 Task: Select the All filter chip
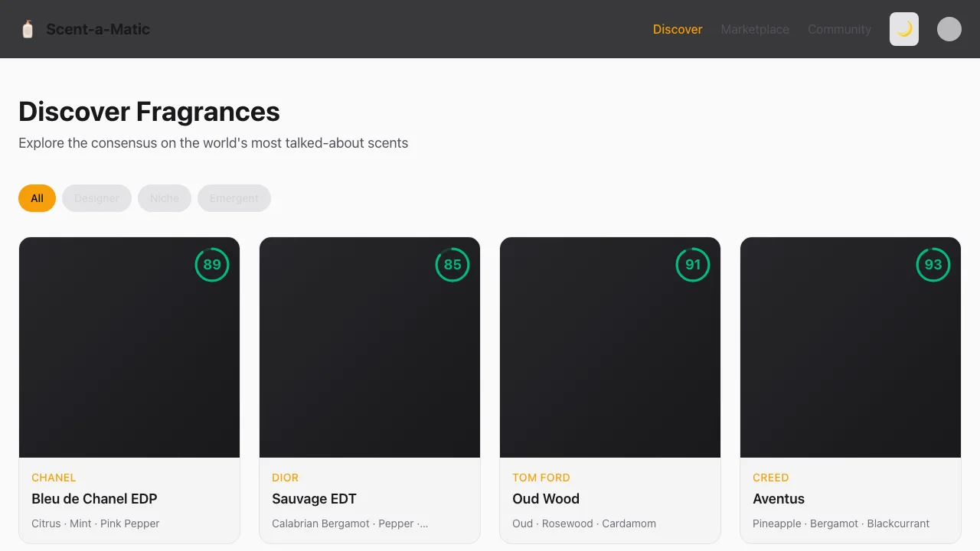point(37,198)
